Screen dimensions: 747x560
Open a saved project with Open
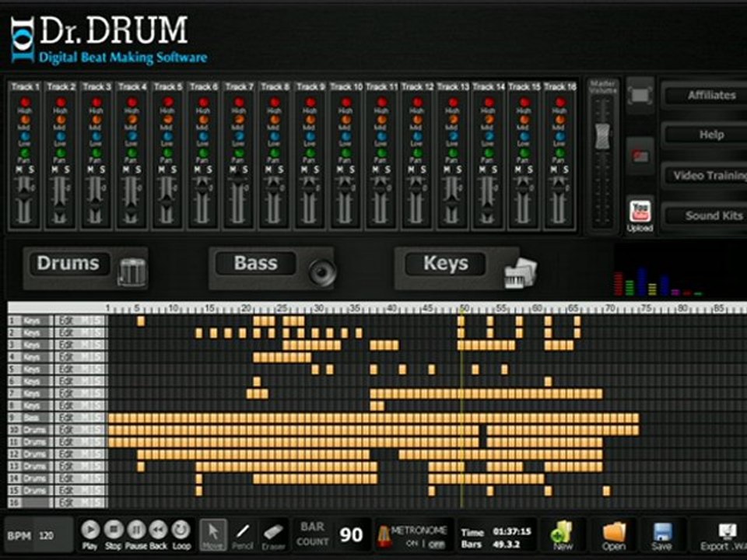tap(614, 535)
